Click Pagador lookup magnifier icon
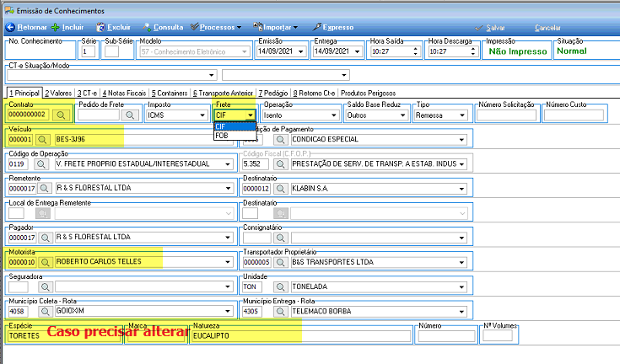The height and width of the screenshot is (364, 620). pos(45,238)
